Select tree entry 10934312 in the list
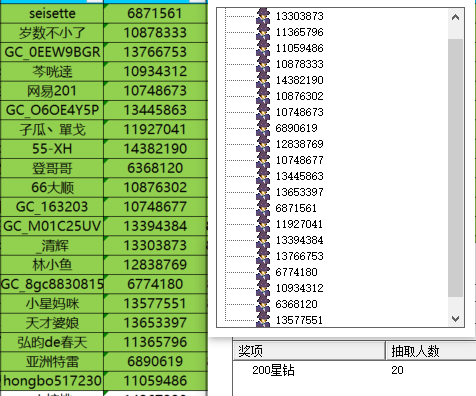Screen dimensions: 476x396 pos(299,288)
